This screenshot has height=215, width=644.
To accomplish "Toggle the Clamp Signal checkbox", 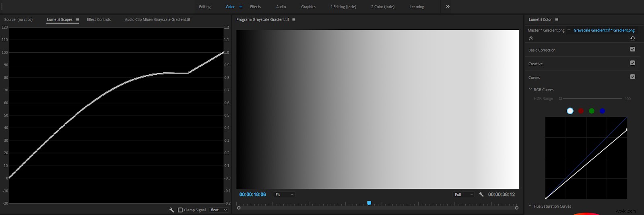I will point(180,210).
